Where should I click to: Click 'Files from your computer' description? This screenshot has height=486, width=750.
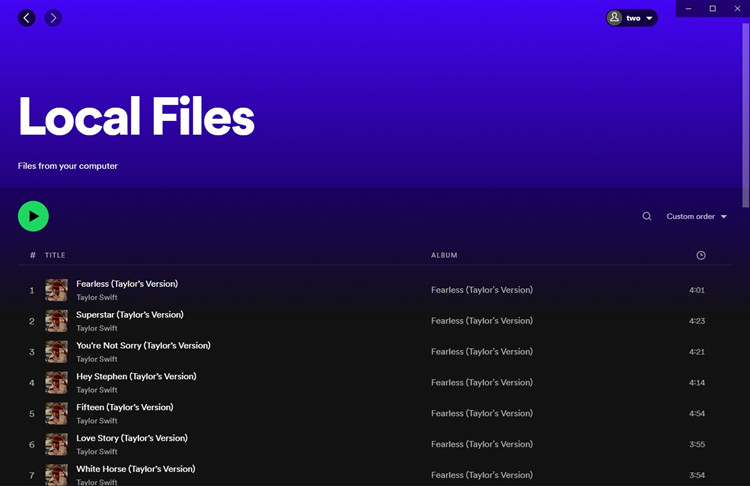coord(67,166)
